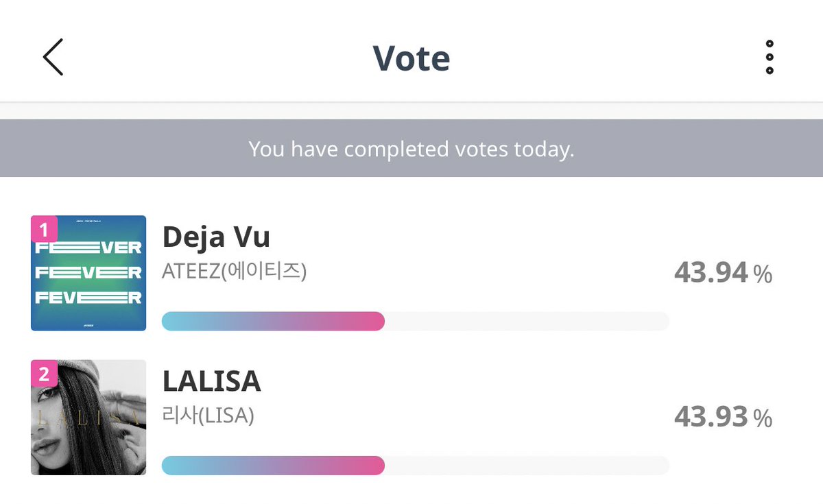
Task: Tap the 리사(LISA) artist name
Action: (x=208, y=416)
